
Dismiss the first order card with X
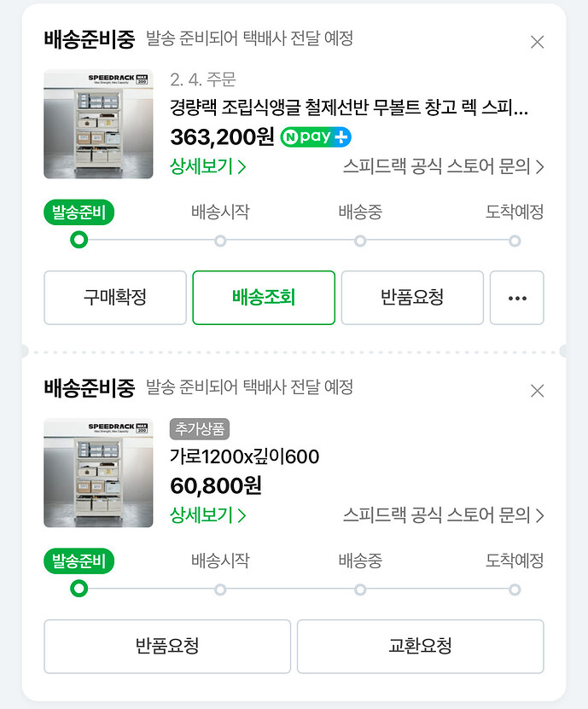[x=537, y=42]
